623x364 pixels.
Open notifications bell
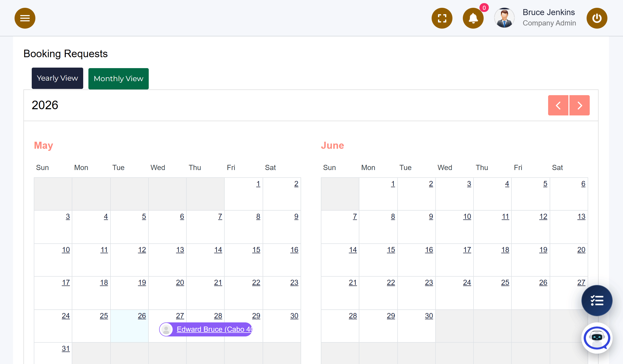pos(473,18)
